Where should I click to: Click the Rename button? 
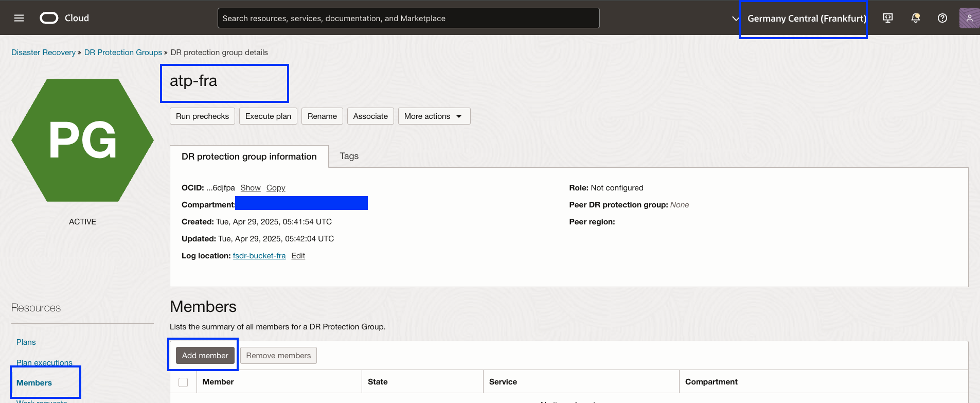click(322, 116)
